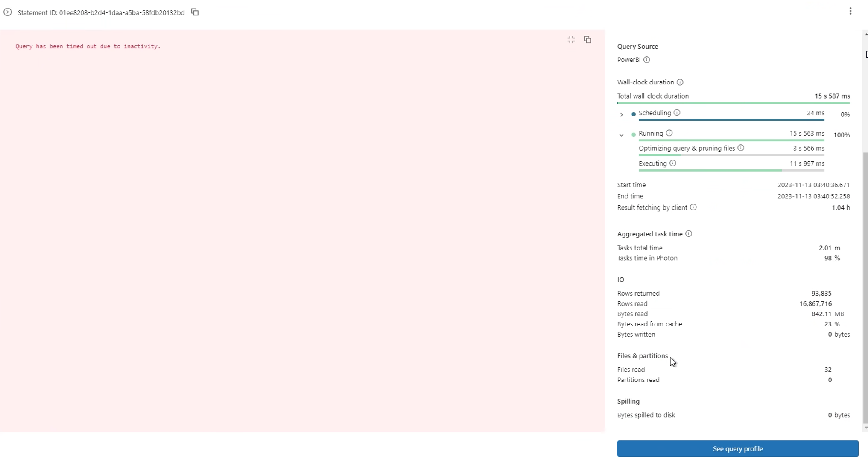View info about Optimizing query & pruning files

pos(741,148)
